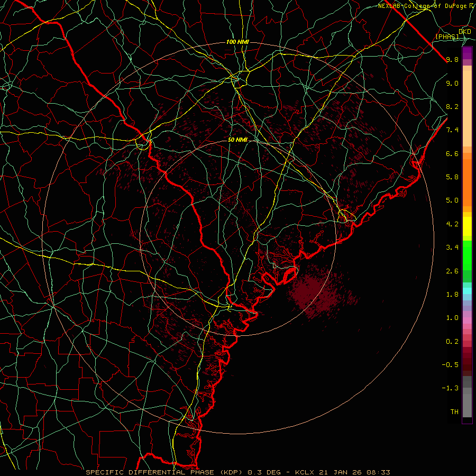
Task: Click the 50 NMI range ring label
Action: pyautogui.click(x=237, y=140)
